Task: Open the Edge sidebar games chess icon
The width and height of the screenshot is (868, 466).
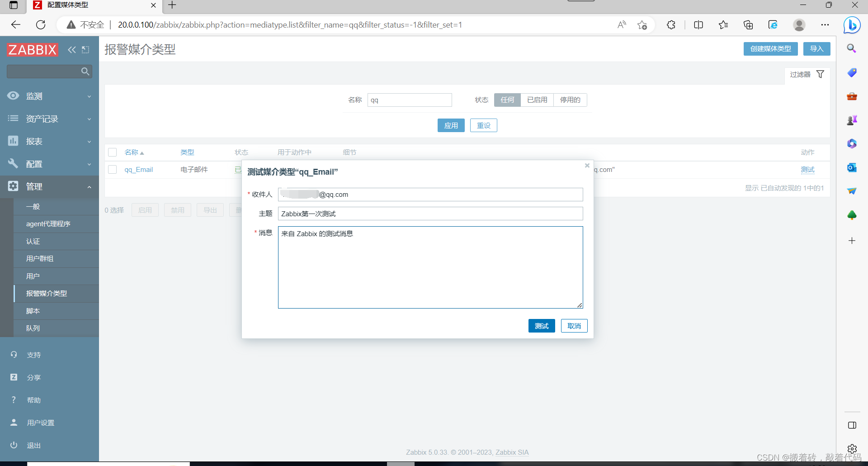Action: [x=852, y=120]
